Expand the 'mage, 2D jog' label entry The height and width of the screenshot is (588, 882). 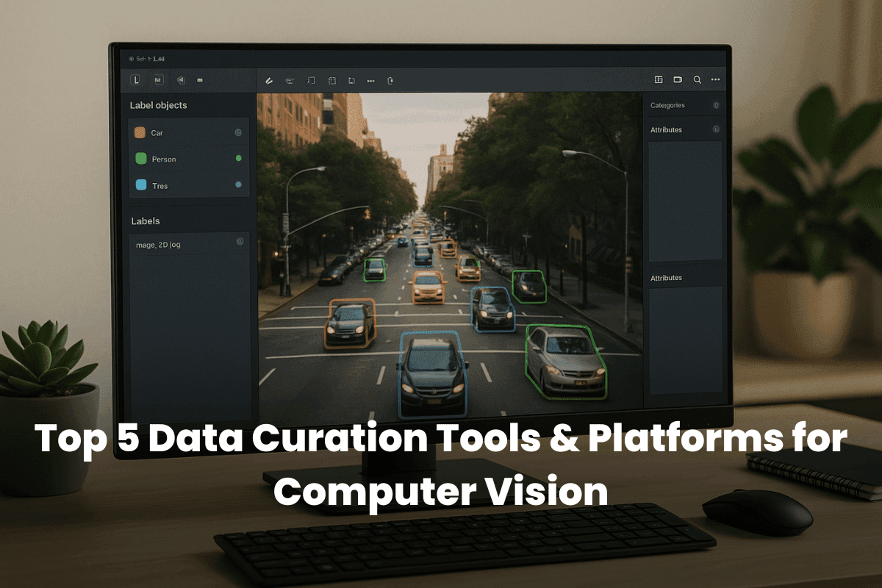click(240, 242)
